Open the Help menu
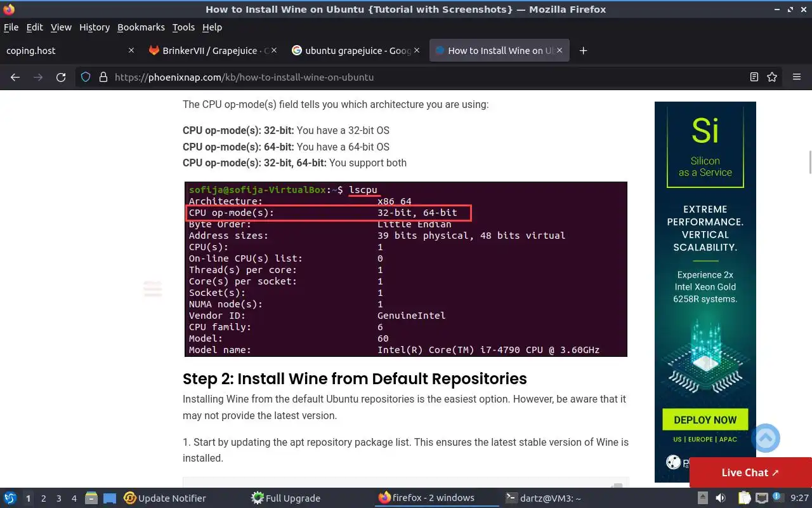 [x=212, y=27]
